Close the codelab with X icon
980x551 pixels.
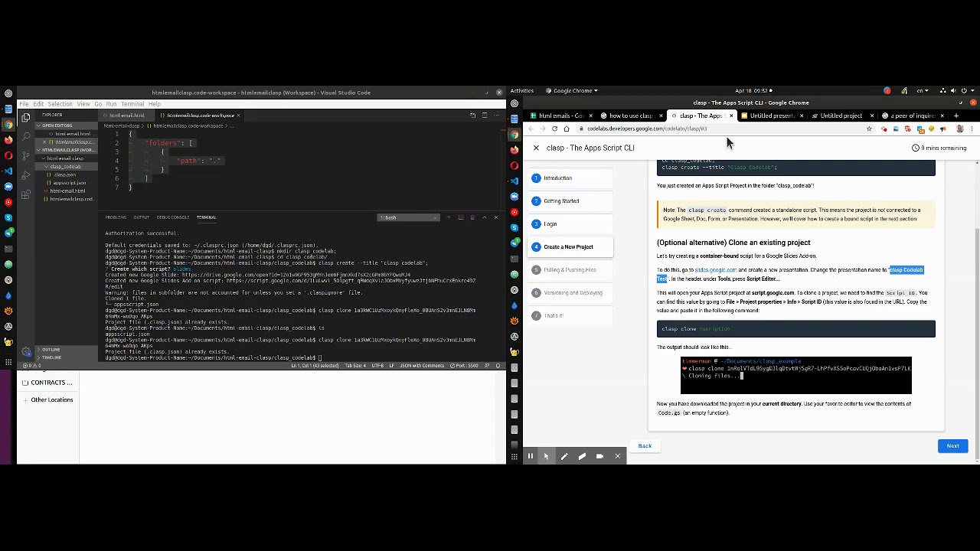[536, 148]
